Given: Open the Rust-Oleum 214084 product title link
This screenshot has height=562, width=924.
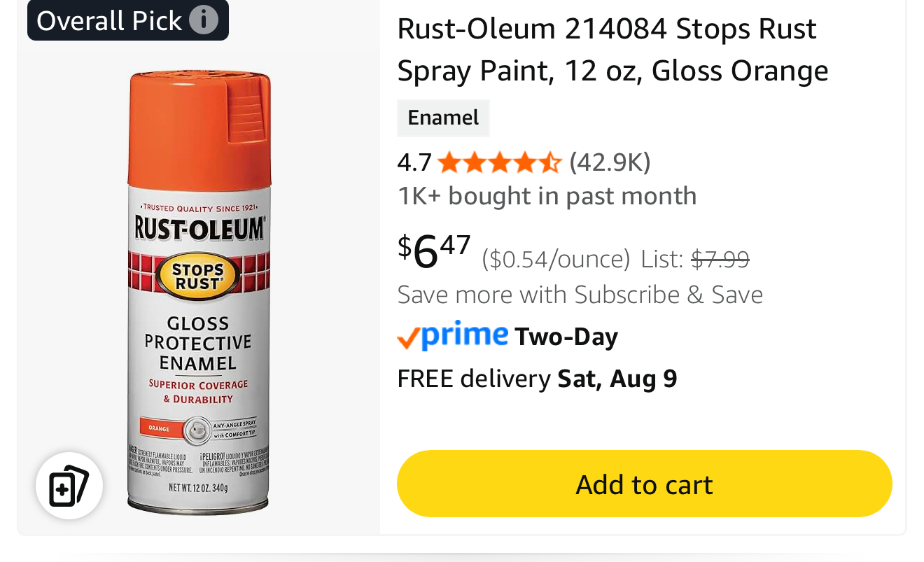Looking at the screenshot, I should pyautogui.click(x=612, y=50).
